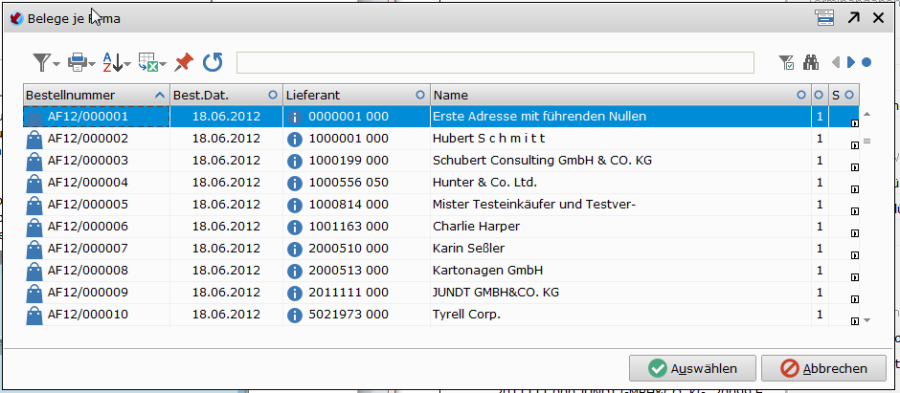Expand arrow box in Tyrell Corp. row
Screen dimensions: 900x393
pos(855,321)
